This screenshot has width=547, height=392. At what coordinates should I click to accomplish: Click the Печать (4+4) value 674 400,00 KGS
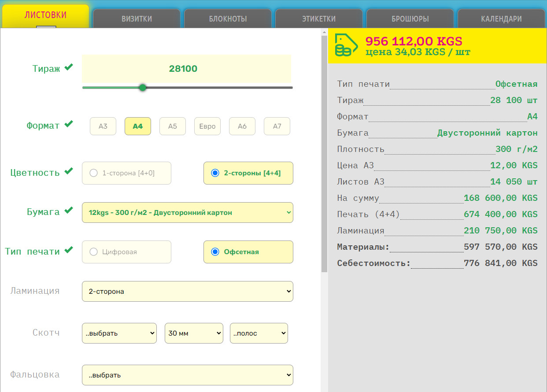(501, 214)
